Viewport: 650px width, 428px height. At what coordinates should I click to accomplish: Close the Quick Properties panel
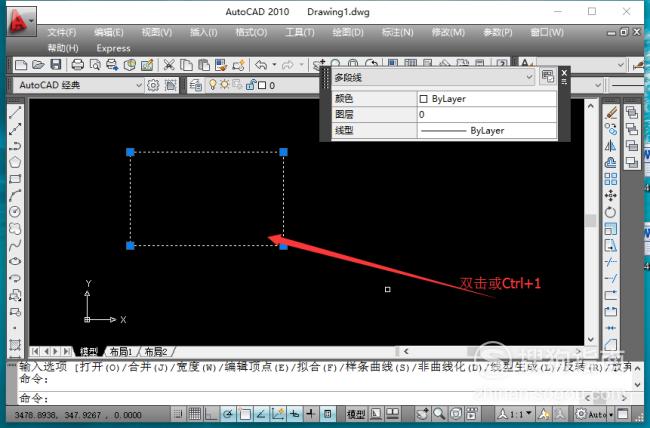click(564, 73)
